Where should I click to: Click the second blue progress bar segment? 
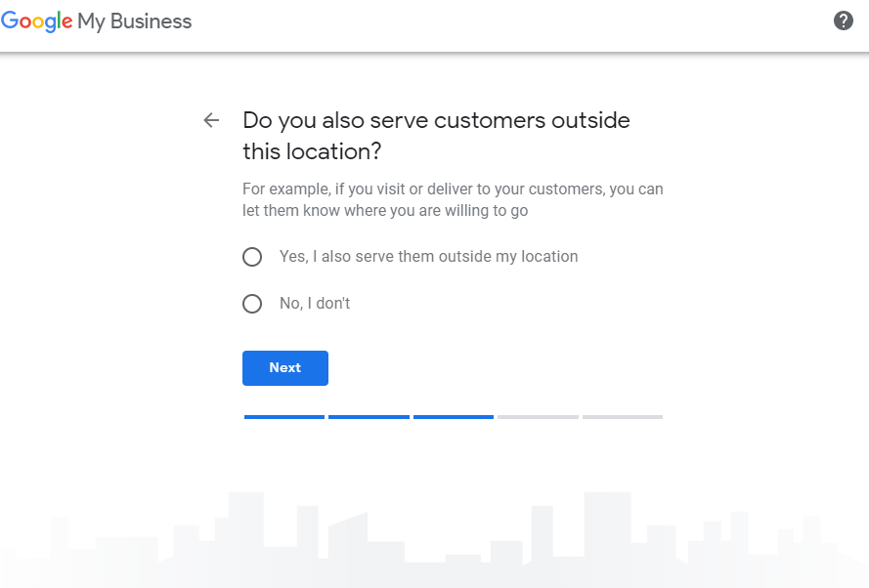pyautogui.click(x=369, y=417)
